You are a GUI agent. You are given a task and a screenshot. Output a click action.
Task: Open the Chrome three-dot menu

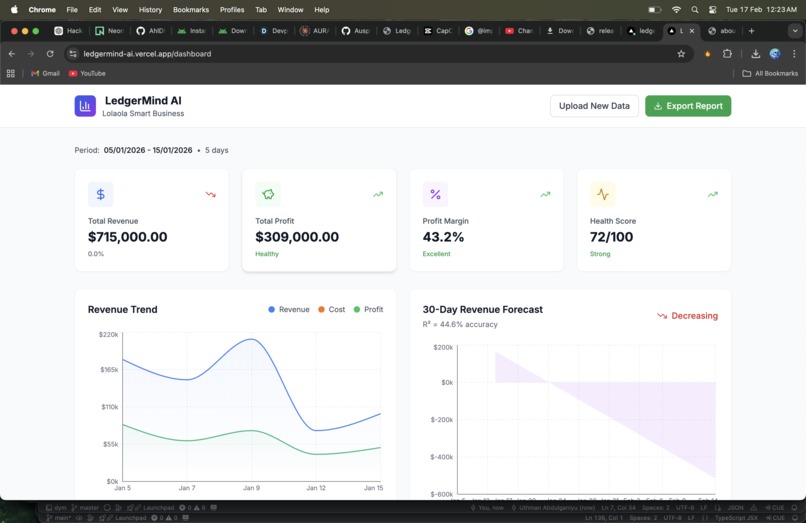point(794,53)
